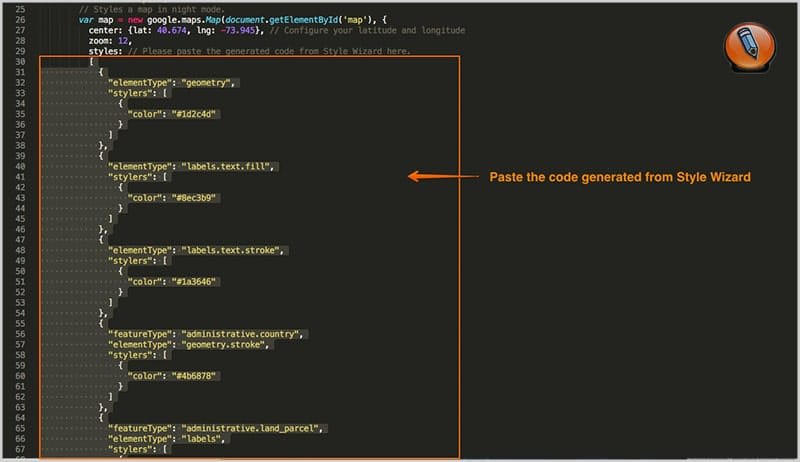Click the "var" keyword on line 26
The width and height of the screenshot is (800, 462).
click(x=86, y=20)
